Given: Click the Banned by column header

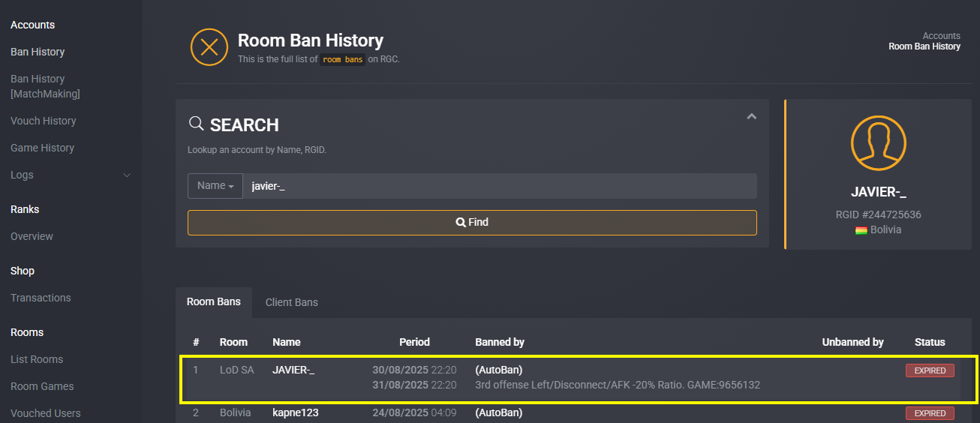Looking at the screenshot, I should [x=500, y=342].
